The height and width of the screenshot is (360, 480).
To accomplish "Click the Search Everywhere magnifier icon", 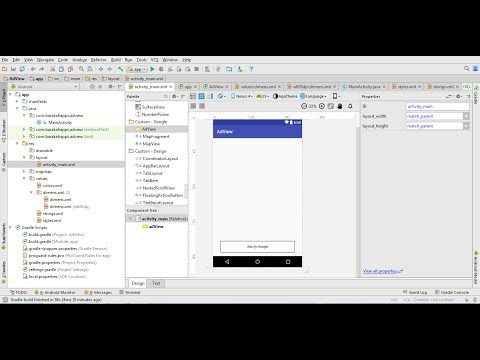I will (x=466, y=68).
